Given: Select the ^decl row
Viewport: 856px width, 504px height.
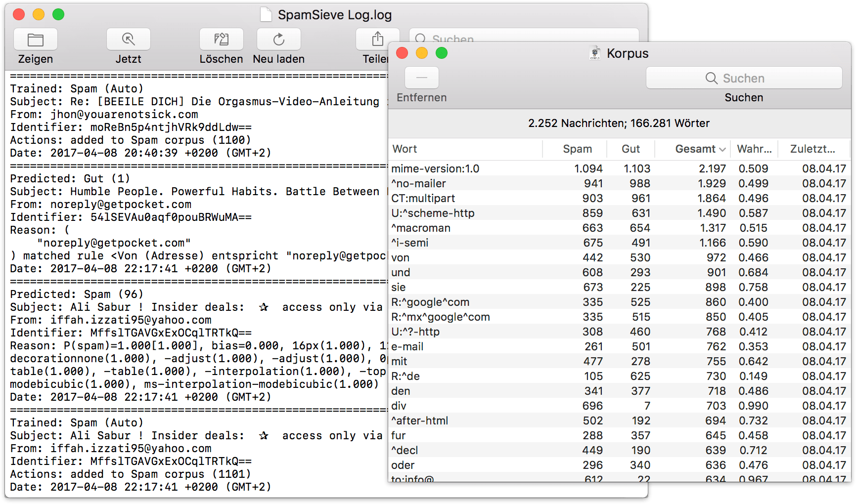Looking at the screenshot, I should click(619, 450).
